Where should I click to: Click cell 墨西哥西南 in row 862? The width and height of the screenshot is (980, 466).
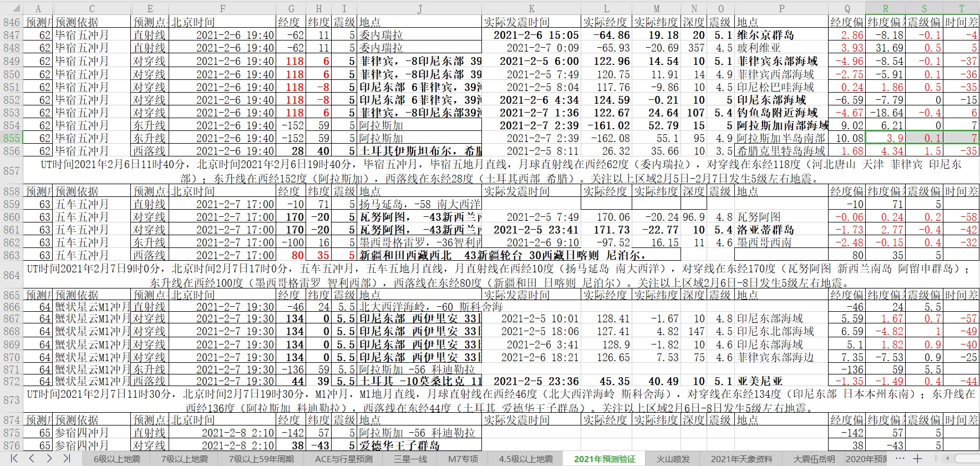[x=781, y=242]
